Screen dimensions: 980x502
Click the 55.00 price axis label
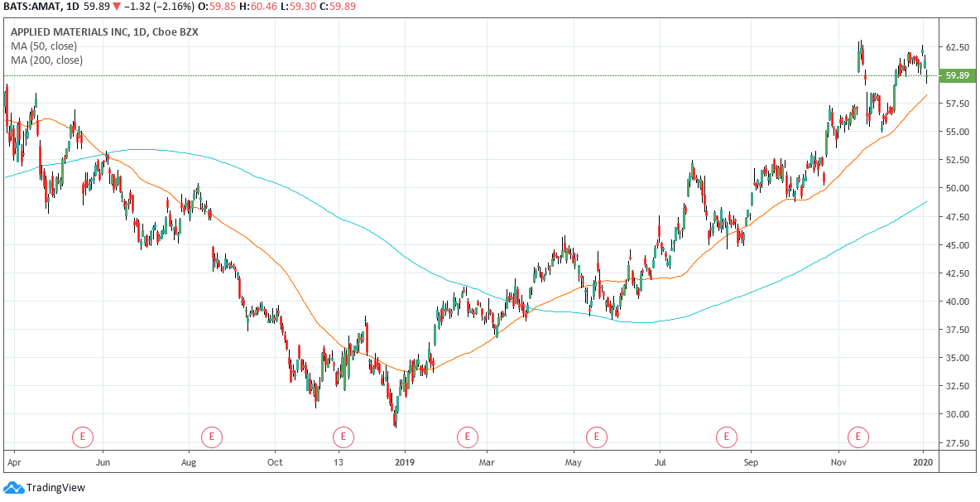[958, 132]
